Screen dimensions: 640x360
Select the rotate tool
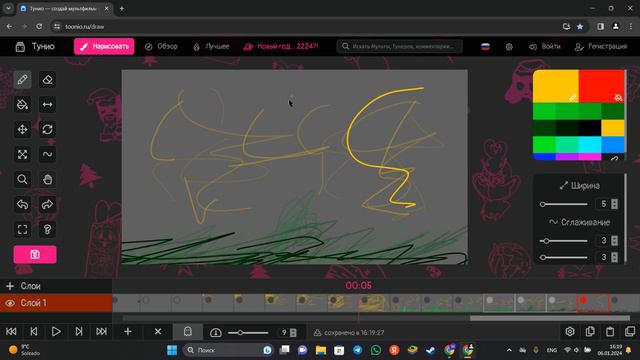(47, 129)
